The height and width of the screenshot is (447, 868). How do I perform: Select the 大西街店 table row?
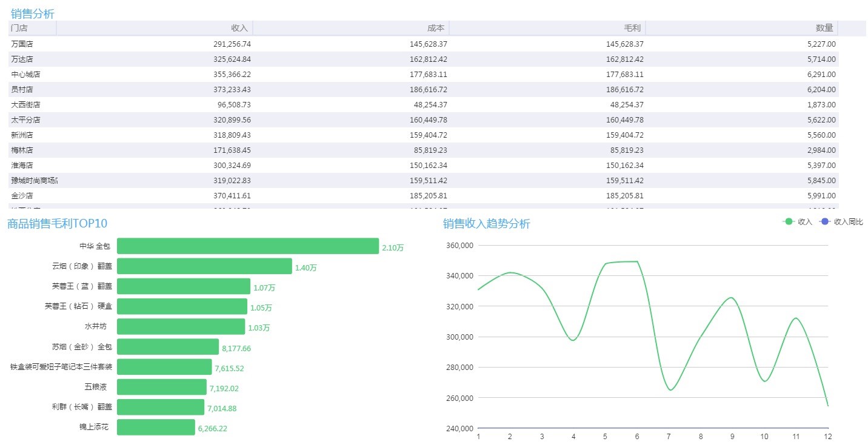(x=25, y=105)
